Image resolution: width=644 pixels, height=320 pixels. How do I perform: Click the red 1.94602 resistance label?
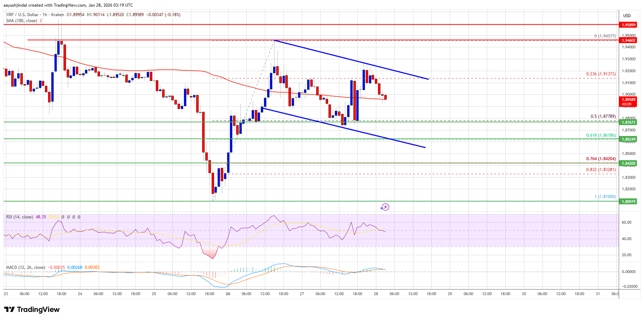point(628,40)
